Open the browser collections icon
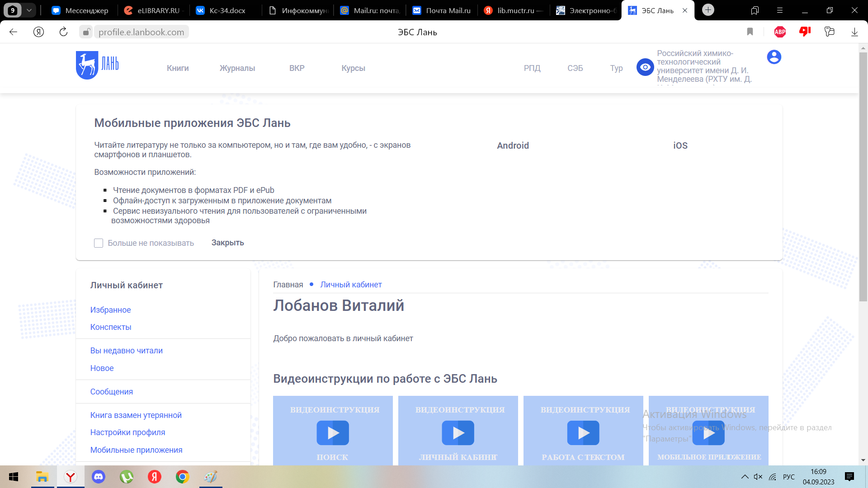This screenshot has width=868, height=488. coord(829,32)
